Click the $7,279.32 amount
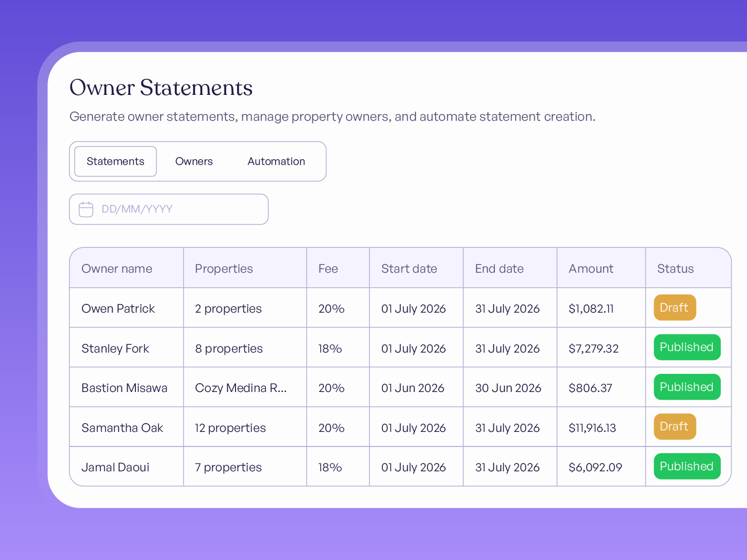The image size is (747, 560). click(593, 348)
